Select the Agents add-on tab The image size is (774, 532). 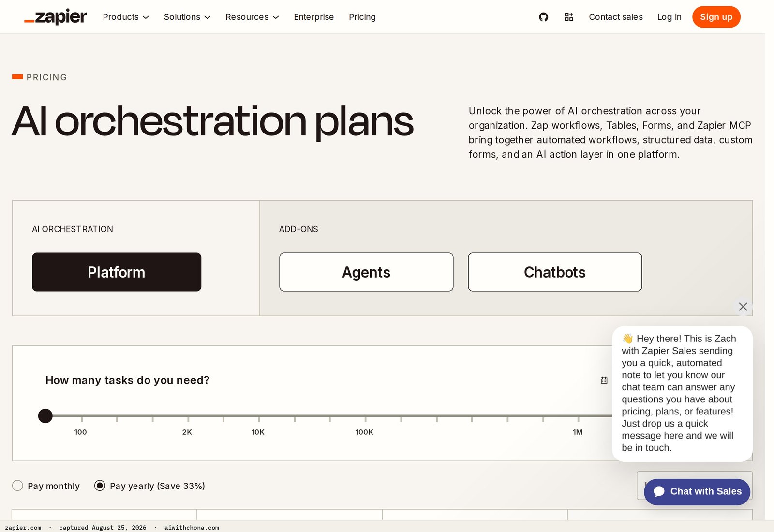click(x=366, y=272)
